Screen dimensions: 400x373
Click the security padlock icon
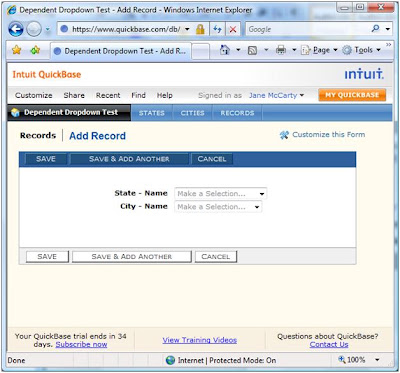click(x=200, y=29)
